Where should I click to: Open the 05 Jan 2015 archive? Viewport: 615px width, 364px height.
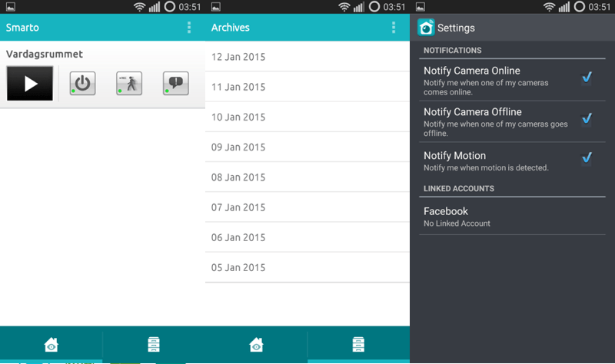pos(307,267)
